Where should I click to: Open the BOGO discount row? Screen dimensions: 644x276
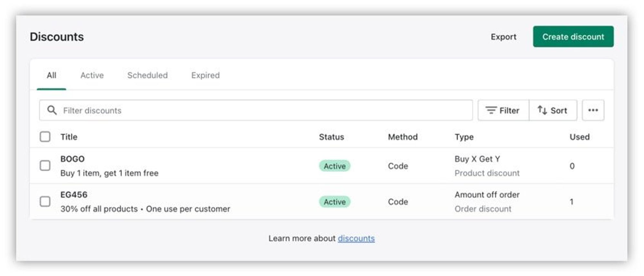[73, 159]
